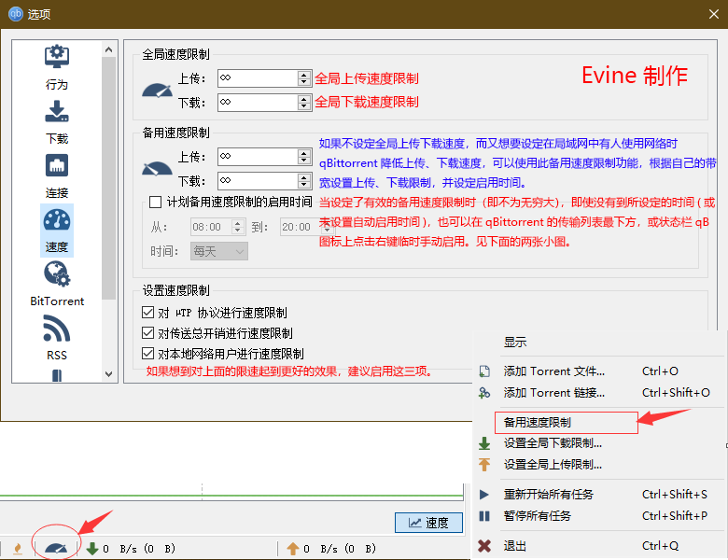Image resolution: width=728 pixels, height=560 pixels.
Task: Click the alternative 上传 limit input field
Action: pyautogui.click(x=258, y=157)
